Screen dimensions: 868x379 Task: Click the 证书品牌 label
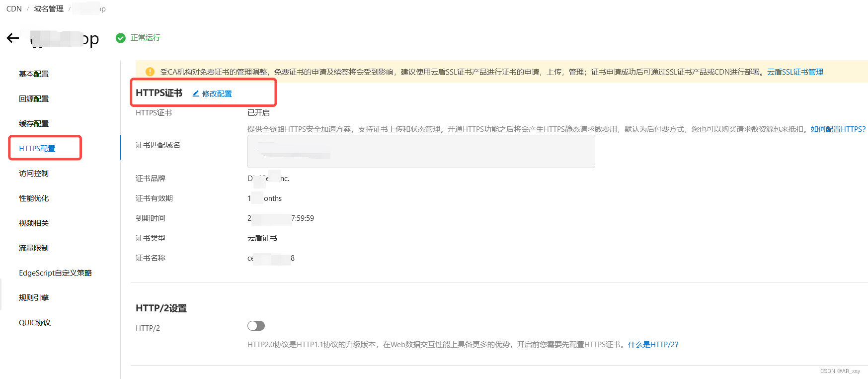[151, 178]
